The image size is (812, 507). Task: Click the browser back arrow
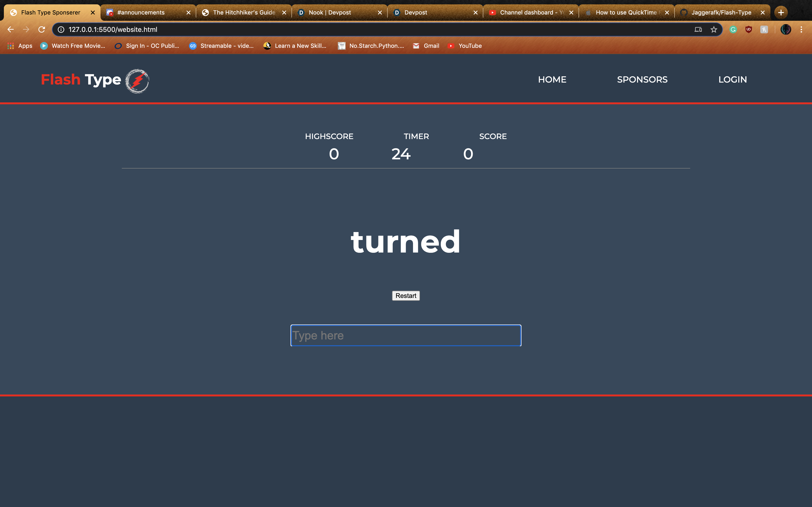tap(10, 29)
